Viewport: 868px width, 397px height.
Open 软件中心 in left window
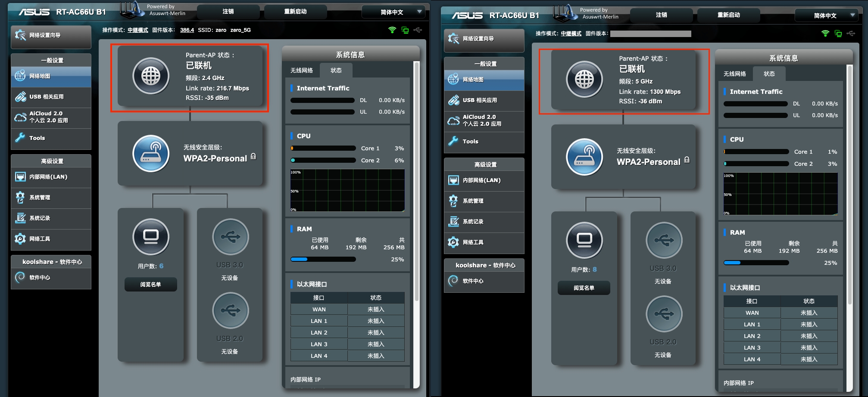[51, 278]
